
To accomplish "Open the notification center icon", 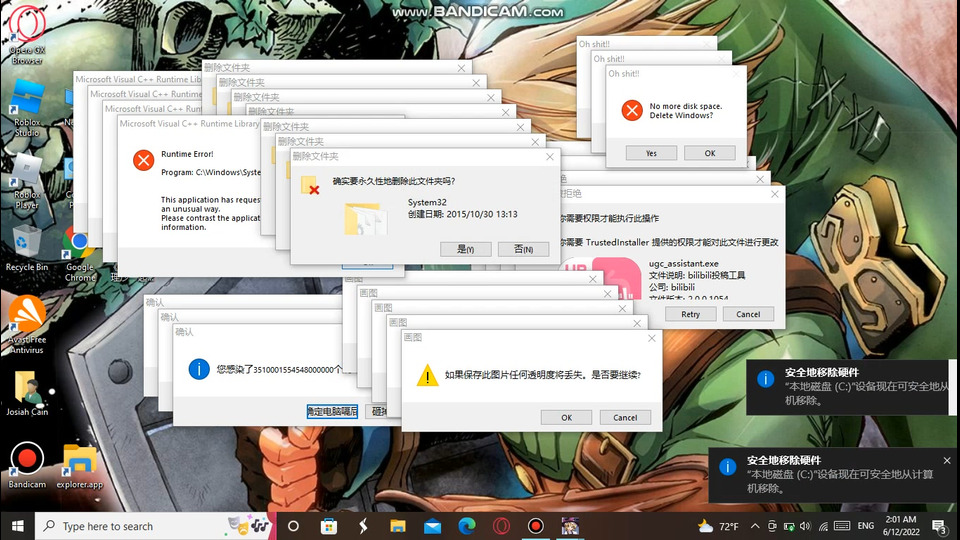I will pyautogui.click(x=939, y=526).
